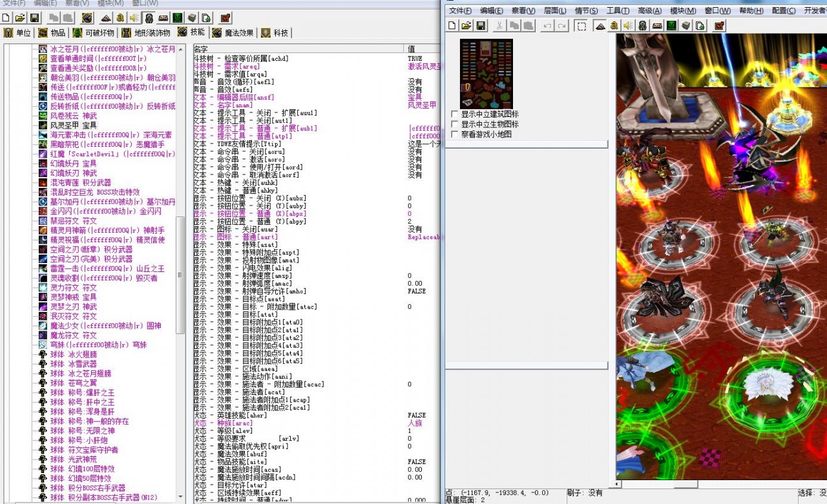Toggle 察看游戏小地图 checkbox

pos(455,135)
